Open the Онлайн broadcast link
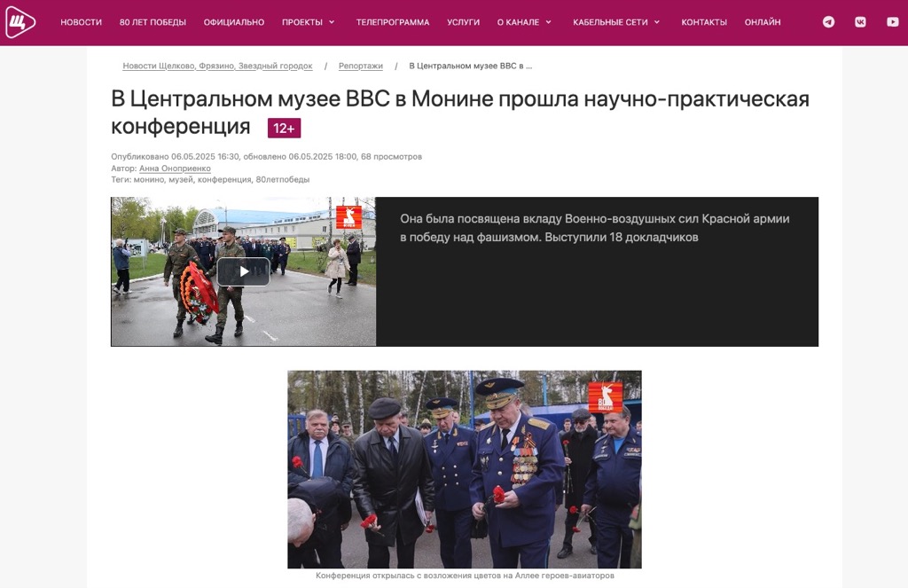The height and width of the screenshot is (588, 908). point(762,22)
